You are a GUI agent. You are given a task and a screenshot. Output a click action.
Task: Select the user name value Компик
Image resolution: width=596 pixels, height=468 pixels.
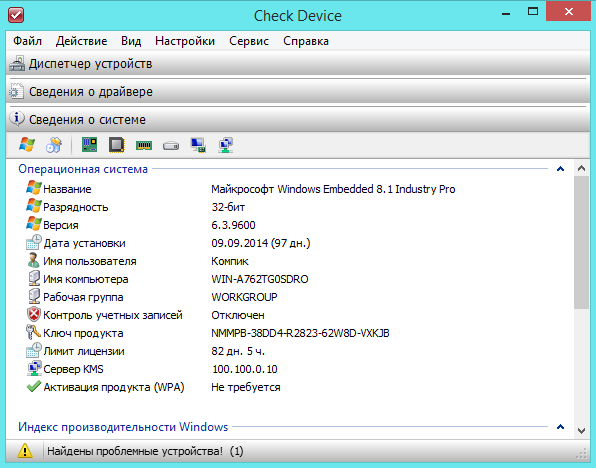click(230, 261)
